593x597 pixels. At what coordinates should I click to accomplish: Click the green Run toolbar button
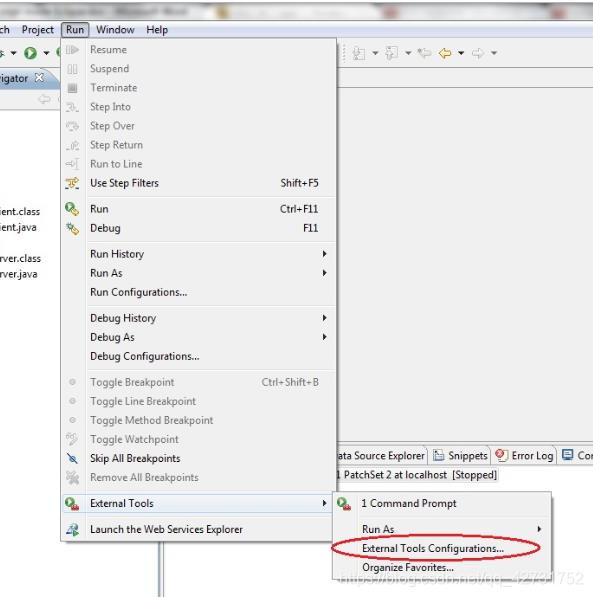pyautogui.click(x=30, y=53)
